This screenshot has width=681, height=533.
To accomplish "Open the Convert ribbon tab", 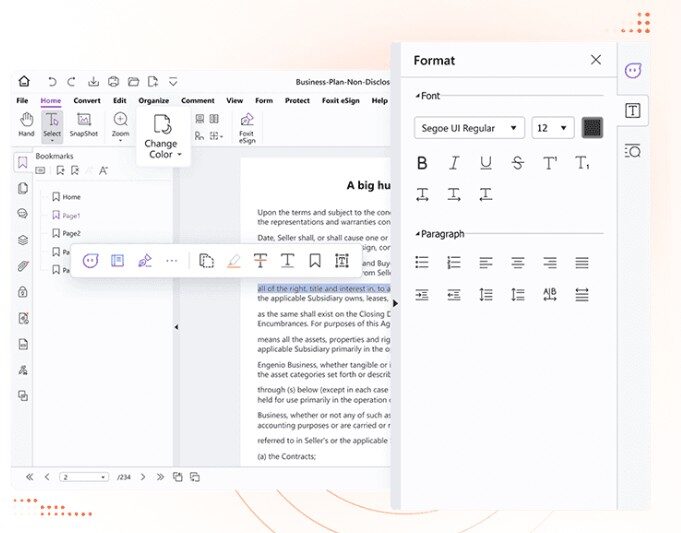I will (87, 101).
